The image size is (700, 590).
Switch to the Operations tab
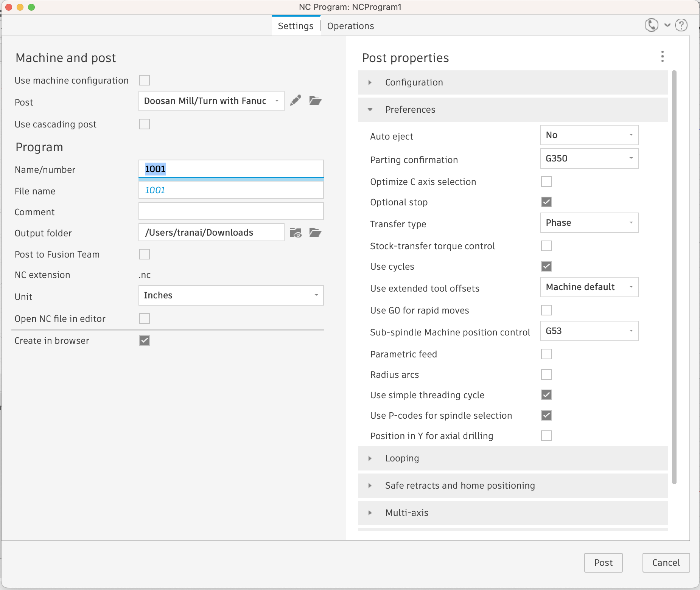click(x=350, y=26)
